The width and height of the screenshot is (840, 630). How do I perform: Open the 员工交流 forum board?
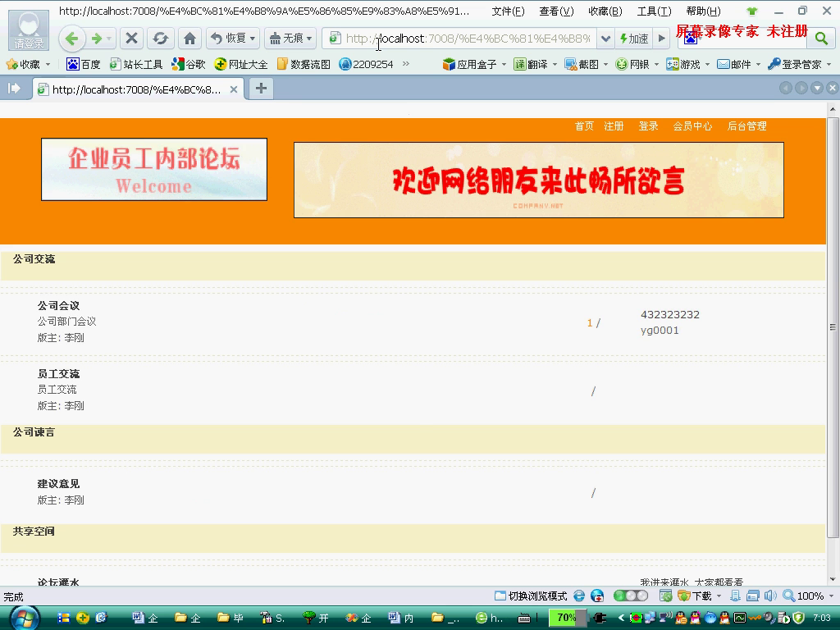58,374
